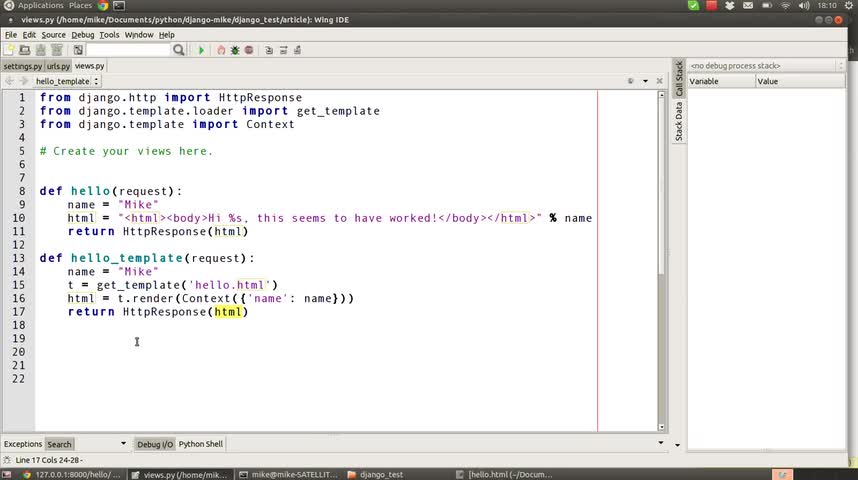
Task: Open the File menu
Action: (x=10, y=34)
